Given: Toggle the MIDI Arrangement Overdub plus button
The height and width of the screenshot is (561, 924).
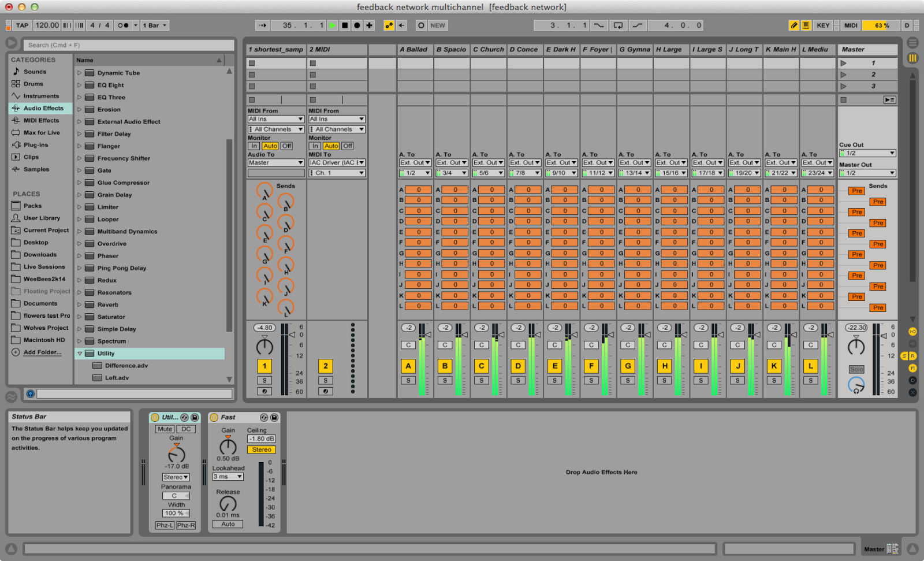Looking at the screenshot, I should click(370, 25).
